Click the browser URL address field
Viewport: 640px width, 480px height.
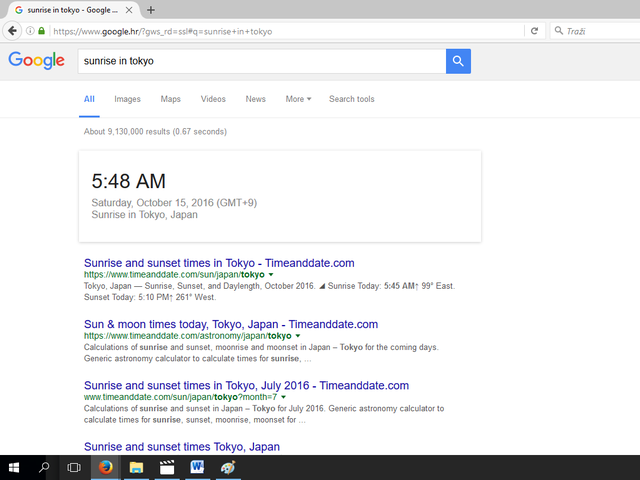(286, 31)
